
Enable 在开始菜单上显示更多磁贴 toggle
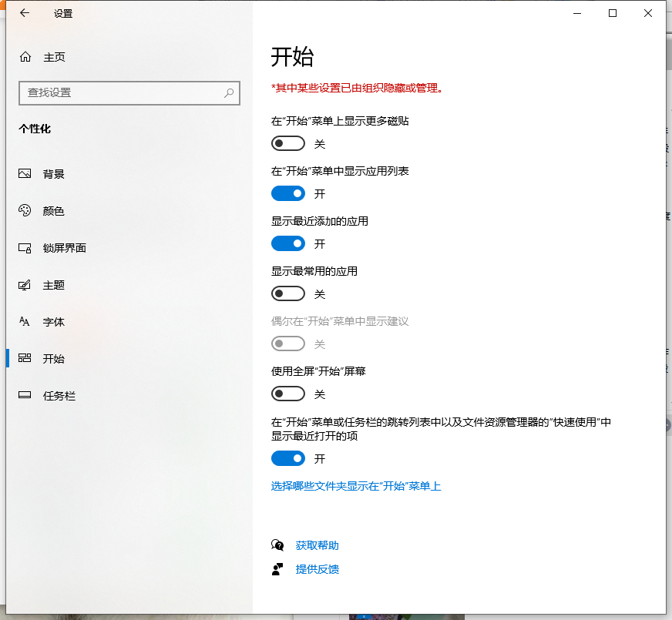click(x=288, y=143)
